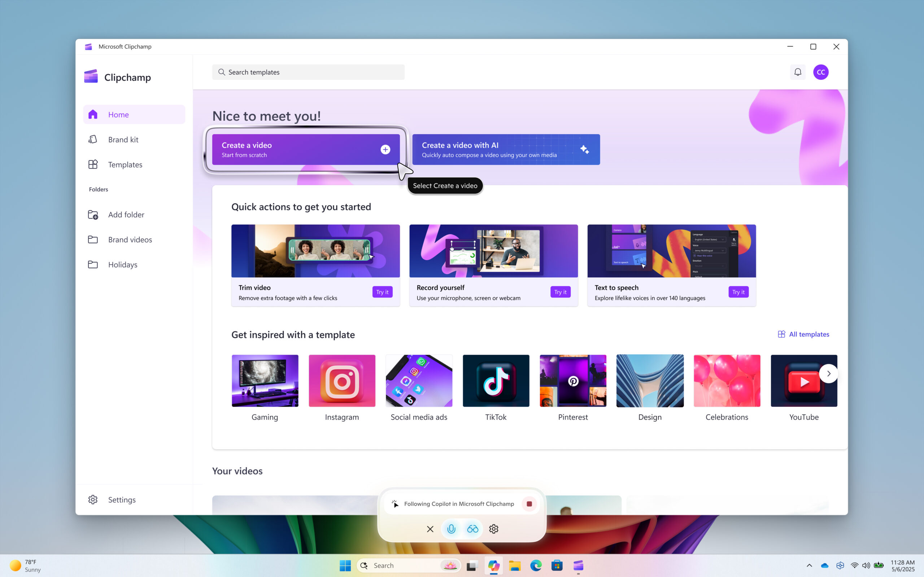
Task: Toggle Copilot Vision glasses icon
Action: (472, 529)
